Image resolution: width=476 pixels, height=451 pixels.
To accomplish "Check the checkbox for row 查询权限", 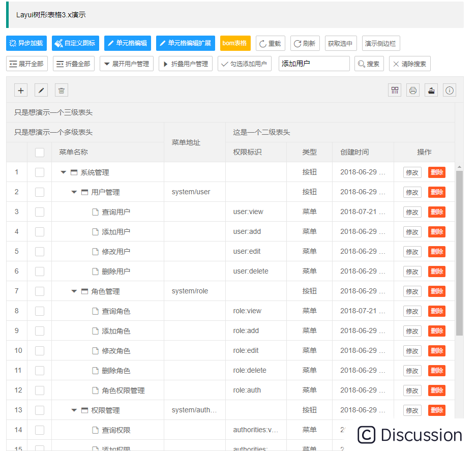I will pos(40,430).
